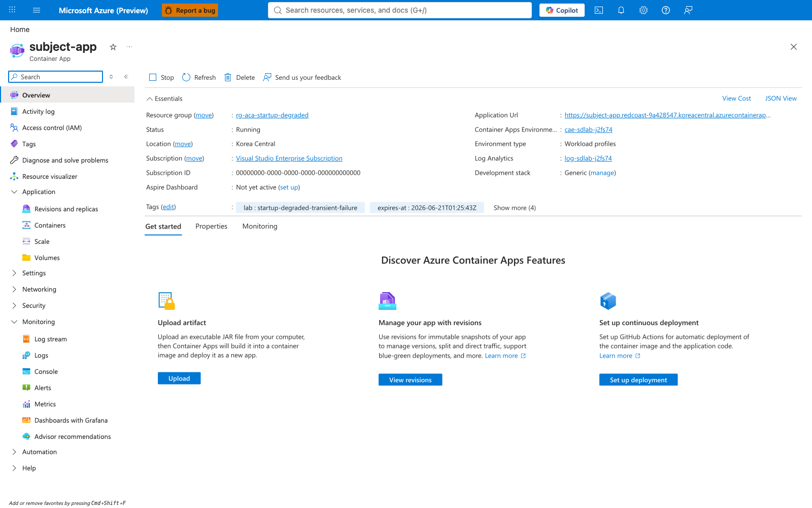Switch to the Monitoring tab
The width and height of the screenshot is (812, 508).
click(260, 226)
